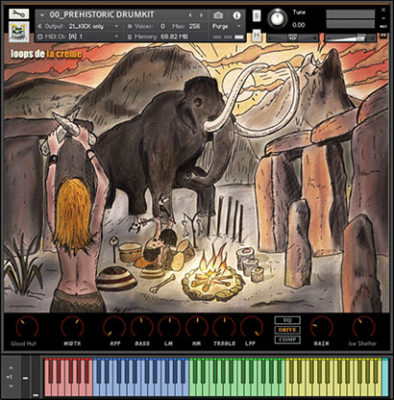394x400 pixels.
Task: Click the HPF knob
Action: (x=114, y=328)
